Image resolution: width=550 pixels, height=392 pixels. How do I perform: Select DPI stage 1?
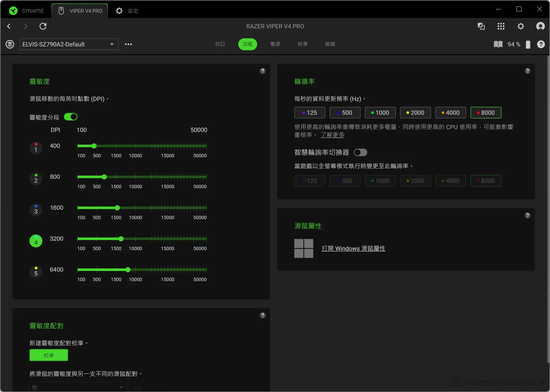point(36,148)
